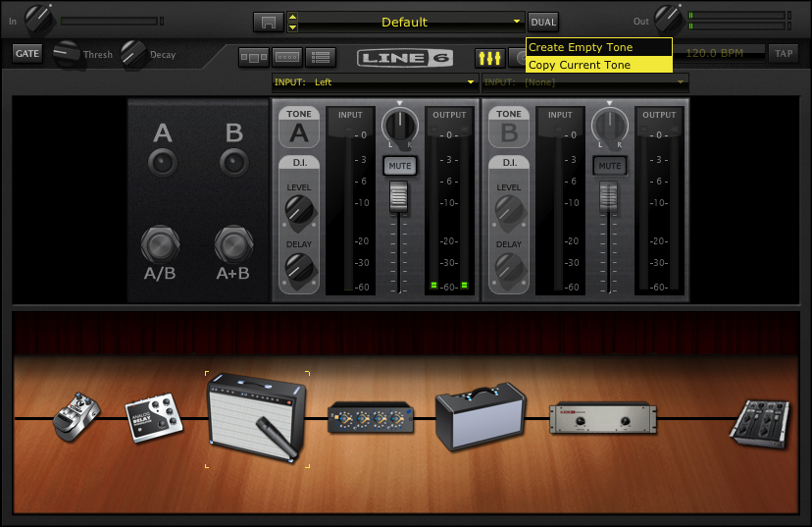Open the mixer view with yellow faders

point(488,57)
